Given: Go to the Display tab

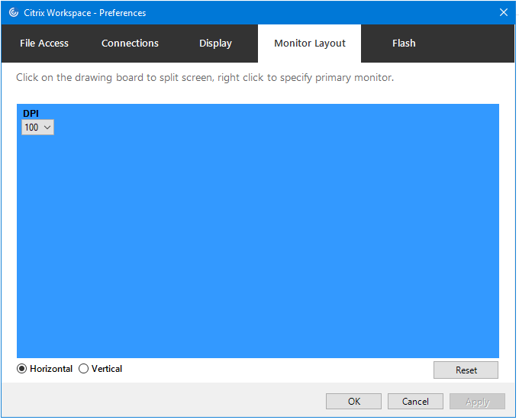Looking at the screenshot, I should [x=215, y=44].
